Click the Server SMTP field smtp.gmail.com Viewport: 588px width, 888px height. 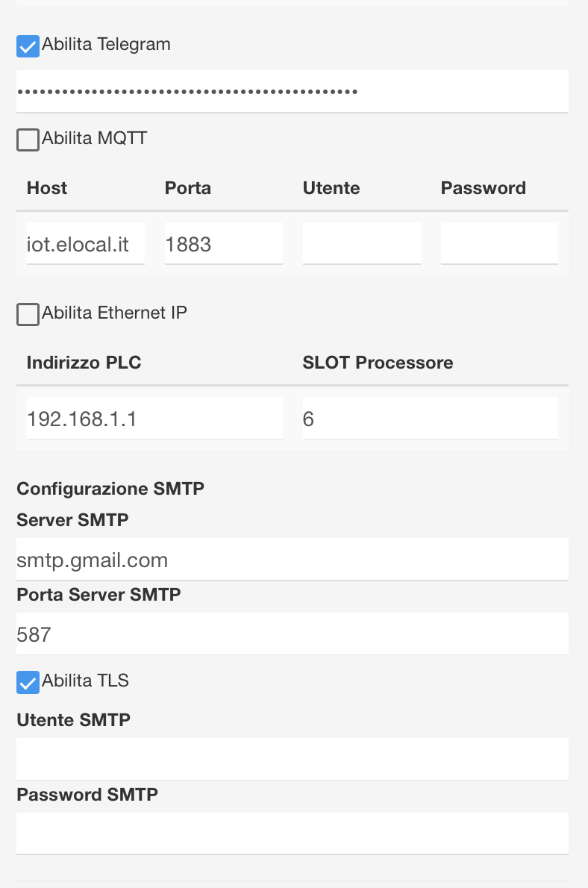(293, 560)
